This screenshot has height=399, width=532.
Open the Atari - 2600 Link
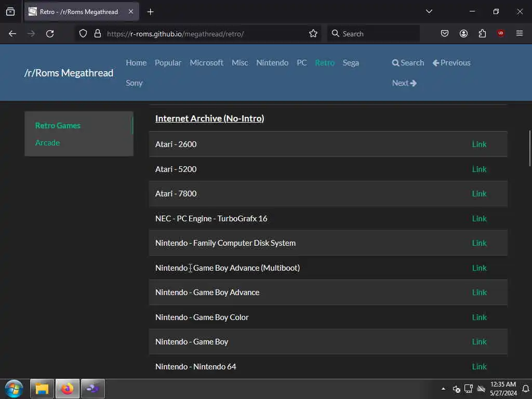[x=479, y=144]
